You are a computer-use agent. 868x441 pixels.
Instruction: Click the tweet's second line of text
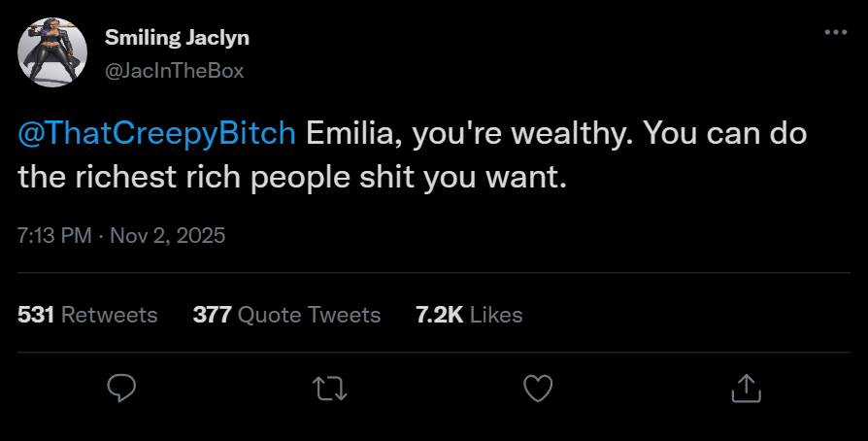click(291, 177)
